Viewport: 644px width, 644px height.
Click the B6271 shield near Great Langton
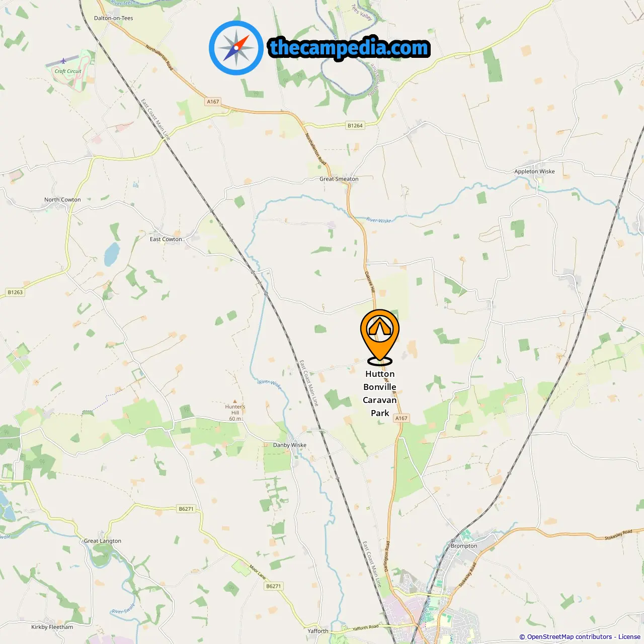click(186, 509)
